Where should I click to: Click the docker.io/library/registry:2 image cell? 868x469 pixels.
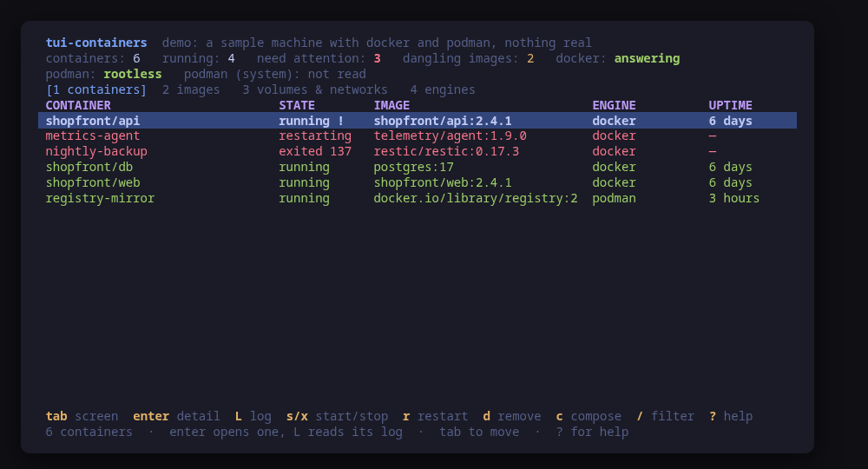(x=475, y=198)
